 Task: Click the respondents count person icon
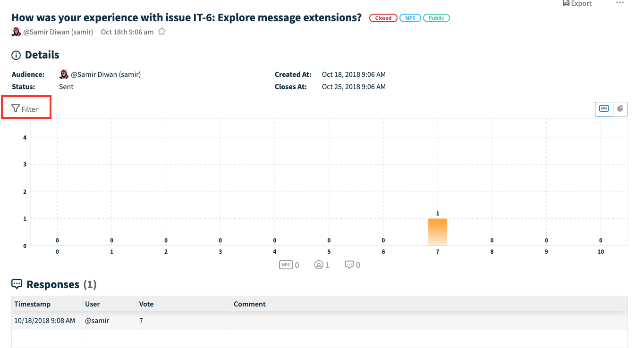[x=319, y=265]
